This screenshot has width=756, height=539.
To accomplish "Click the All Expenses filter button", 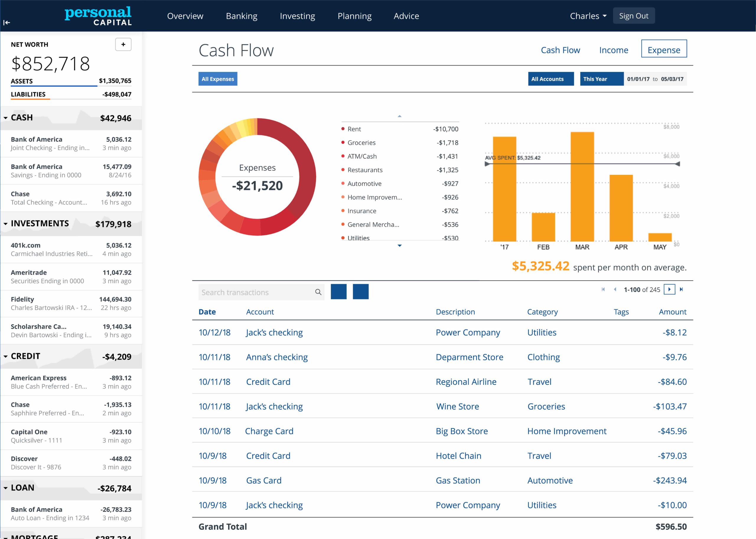I will click(218, 79).
